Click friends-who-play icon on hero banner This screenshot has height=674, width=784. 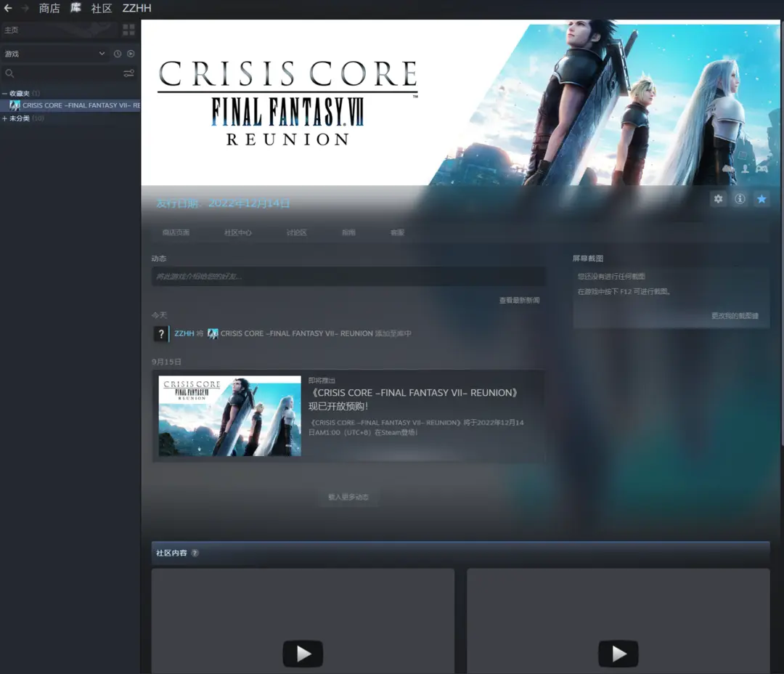[745, 168]
